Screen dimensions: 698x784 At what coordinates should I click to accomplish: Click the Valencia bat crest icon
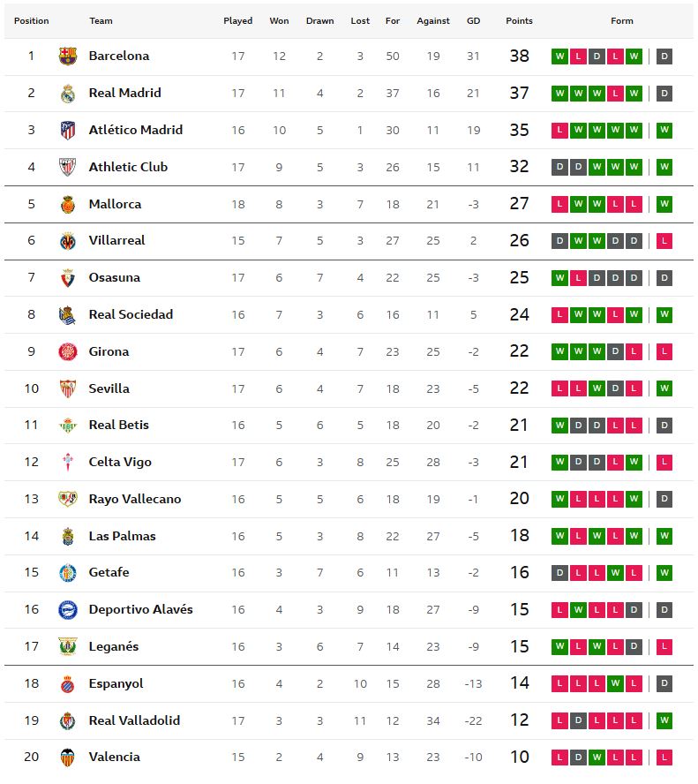pyautogui.click(x=68, y=758)
